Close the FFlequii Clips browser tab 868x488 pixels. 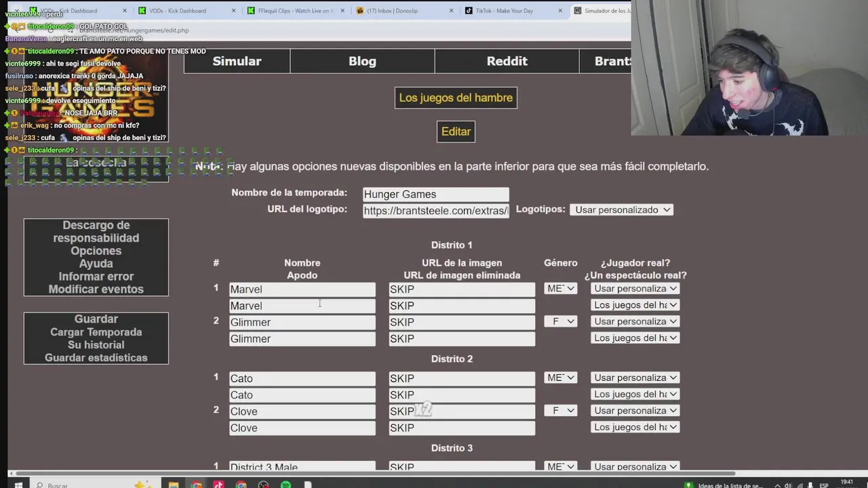[342, 11]
